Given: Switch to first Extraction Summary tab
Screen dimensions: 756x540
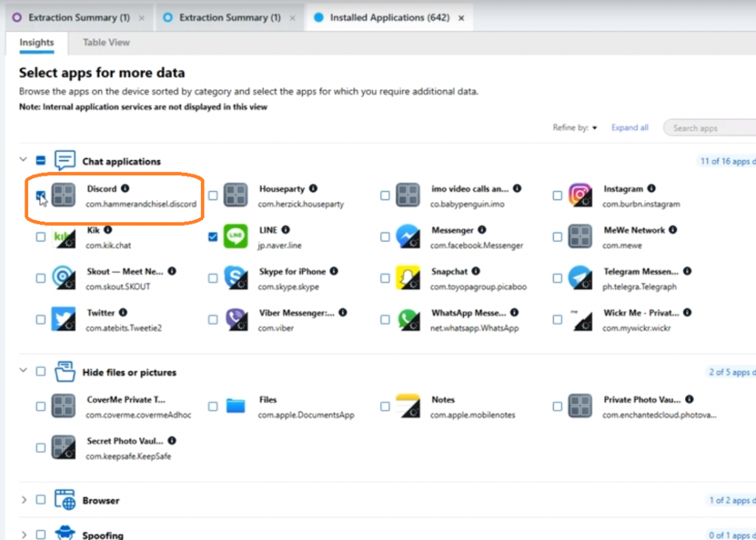Looking at the screenshot, I should pyautogui.click(x=78, y=18).
